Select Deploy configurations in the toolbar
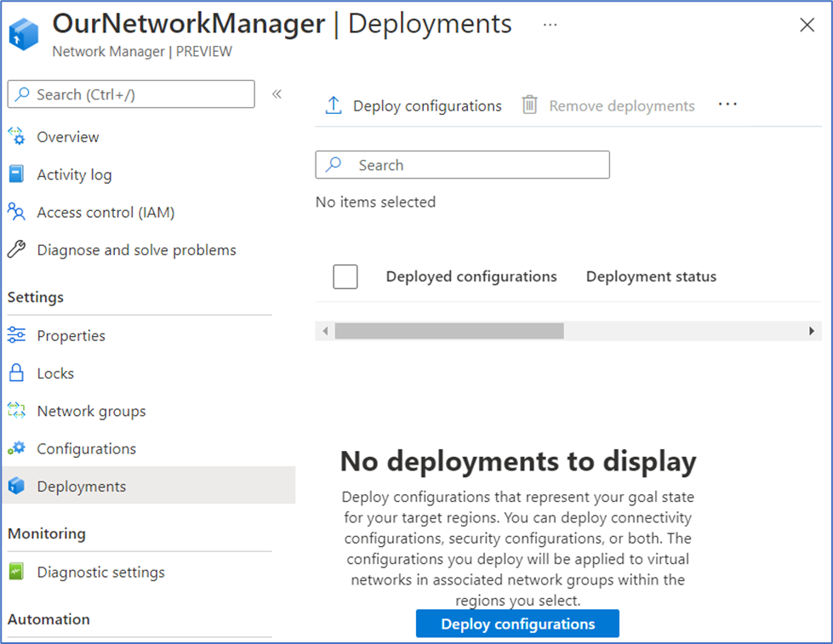The height and width of the screenshot is (644, 833). (x=414, y=105)
